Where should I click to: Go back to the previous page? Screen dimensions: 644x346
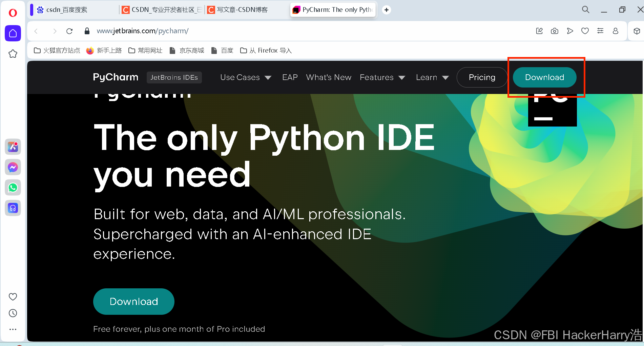pos(36,31)
